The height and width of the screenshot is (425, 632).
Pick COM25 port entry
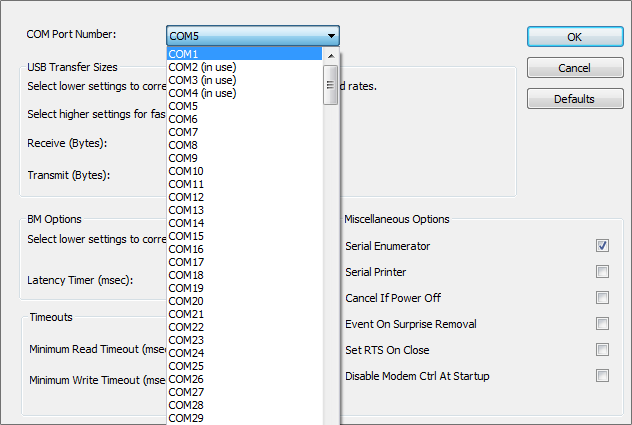tap(245, 366)
